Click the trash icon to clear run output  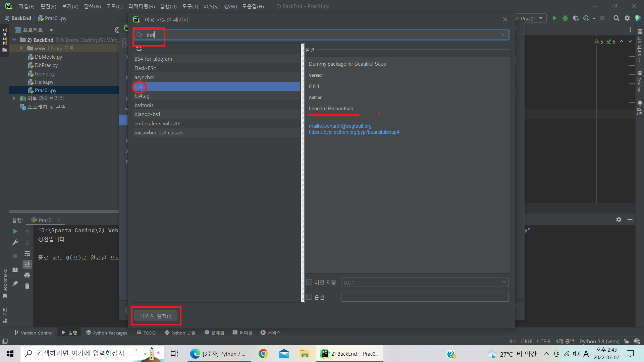[27, 286]
